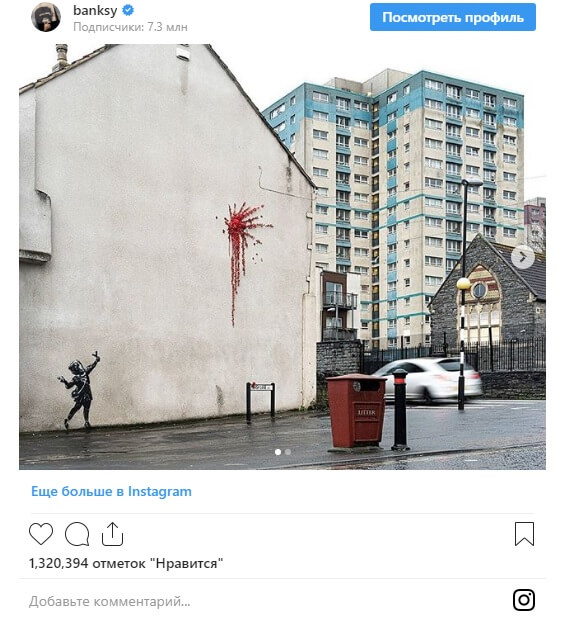
Task: Share the post using the upload arrow icon
Action: coord(112,534)
